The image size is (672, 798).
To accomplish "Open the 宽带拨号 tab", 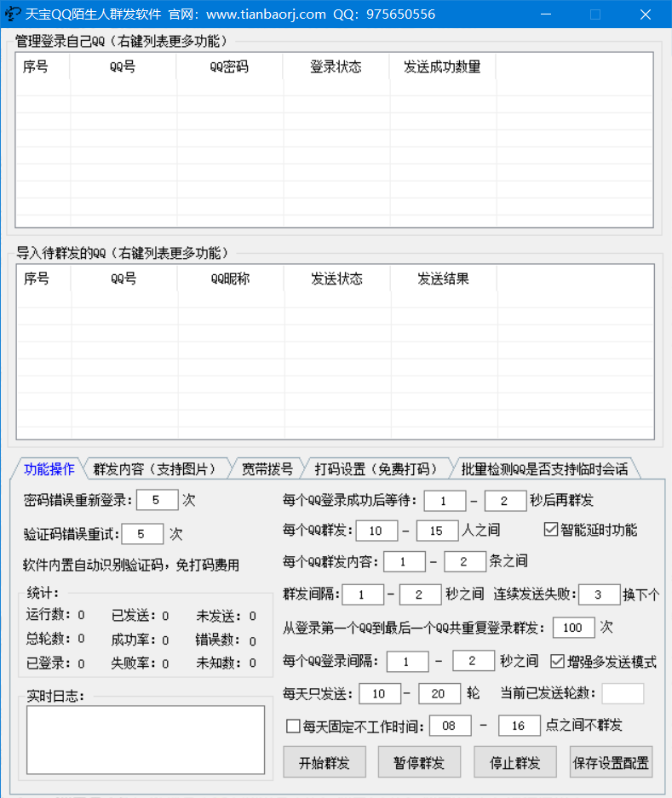I will click(x=267, y=468).
